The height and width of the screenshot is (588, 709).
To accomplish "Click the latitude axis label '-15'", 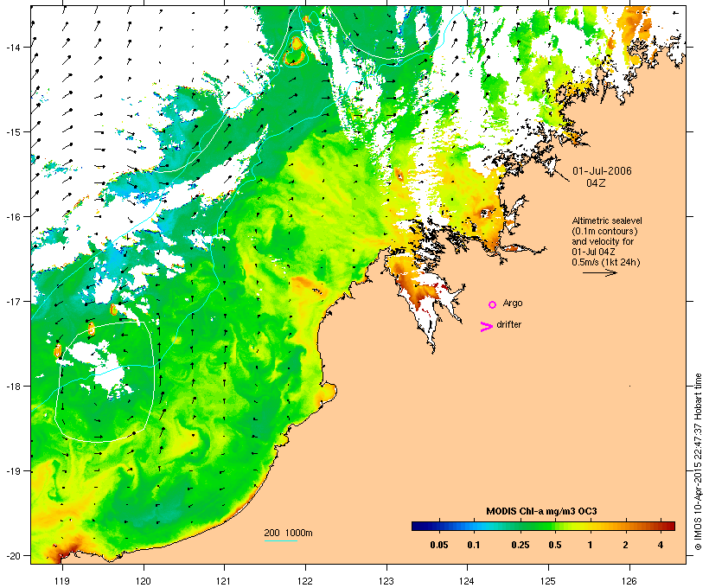I will (12, 131).
